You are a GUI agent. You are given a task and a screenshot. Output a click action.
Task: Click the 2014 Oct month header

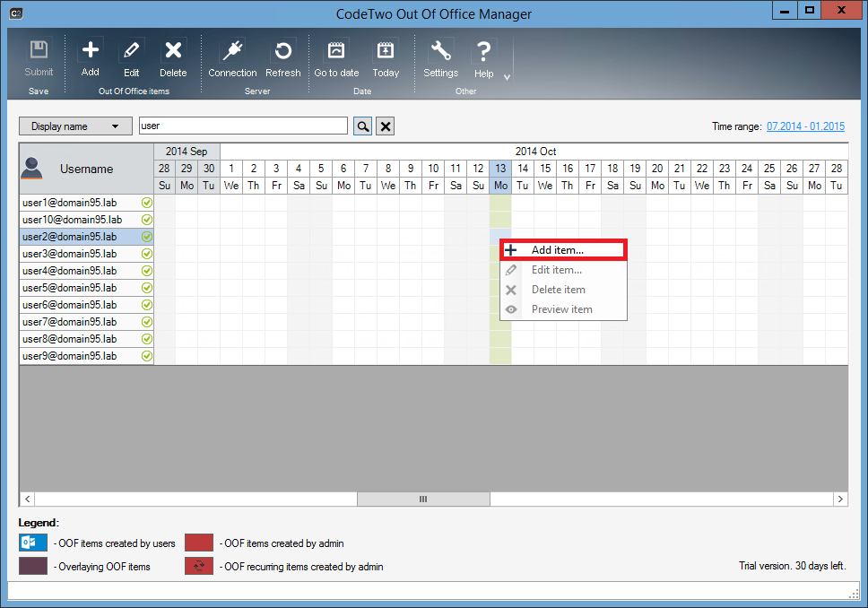534,152
